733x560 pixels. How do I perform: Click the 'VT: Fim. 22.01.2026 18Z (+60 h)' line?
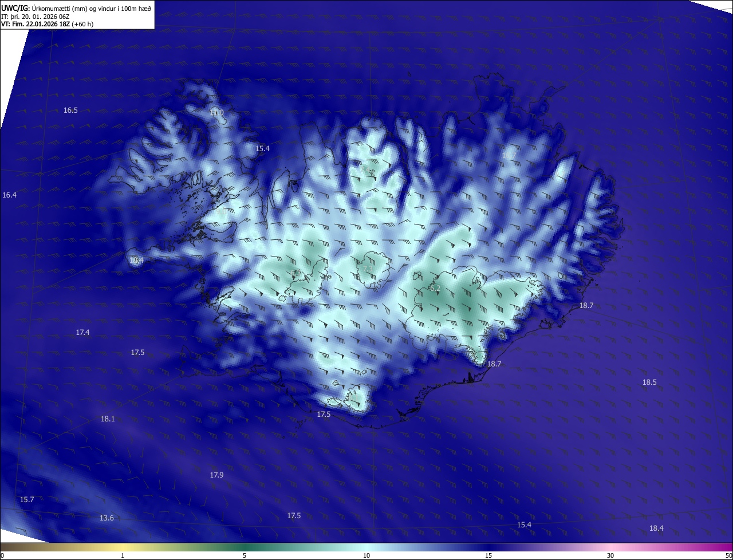[48, 24]
